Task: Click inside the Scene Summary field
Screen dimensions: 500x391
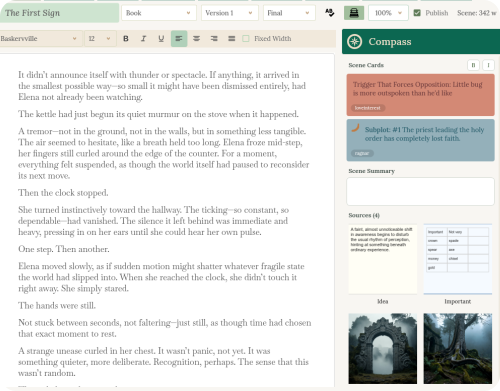Action: click(420, 191)
